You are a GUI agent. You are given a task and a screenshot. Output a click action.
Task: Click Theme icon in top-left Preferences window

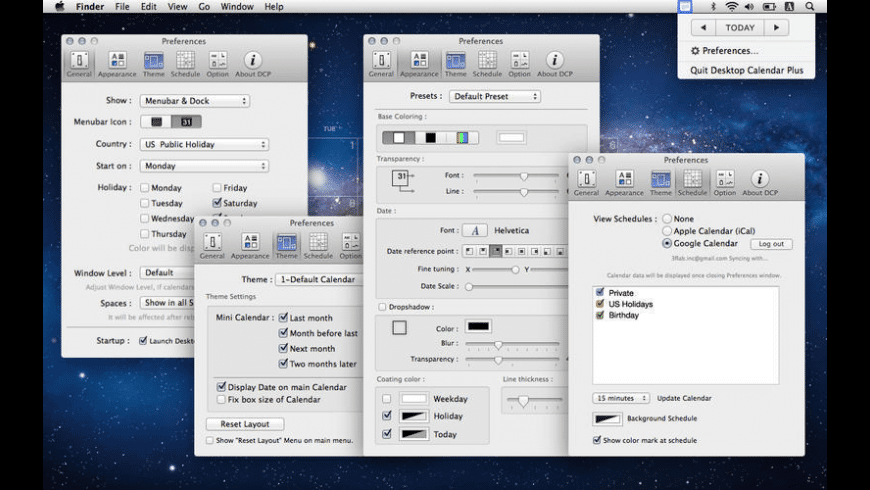(x=154, y=64)
